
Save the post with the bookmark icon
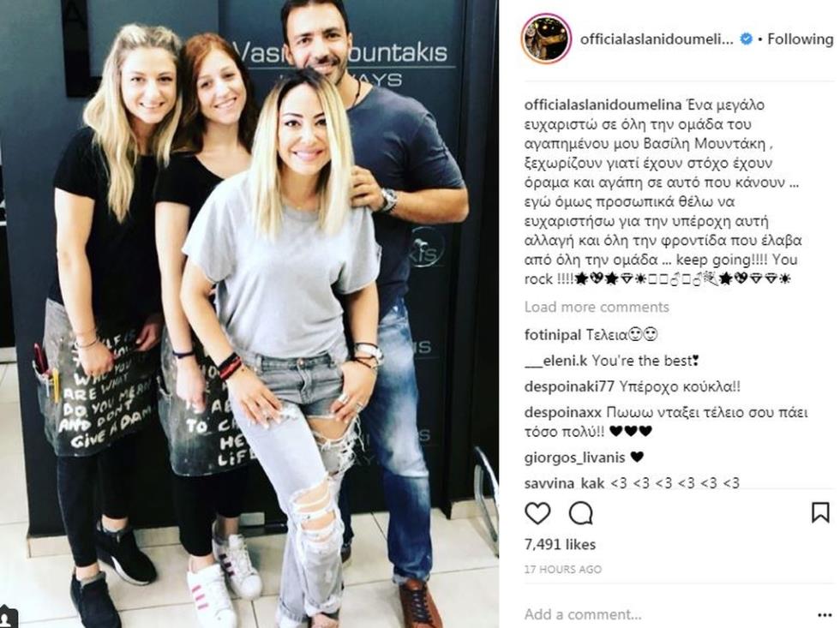click(x=820, y=512)
